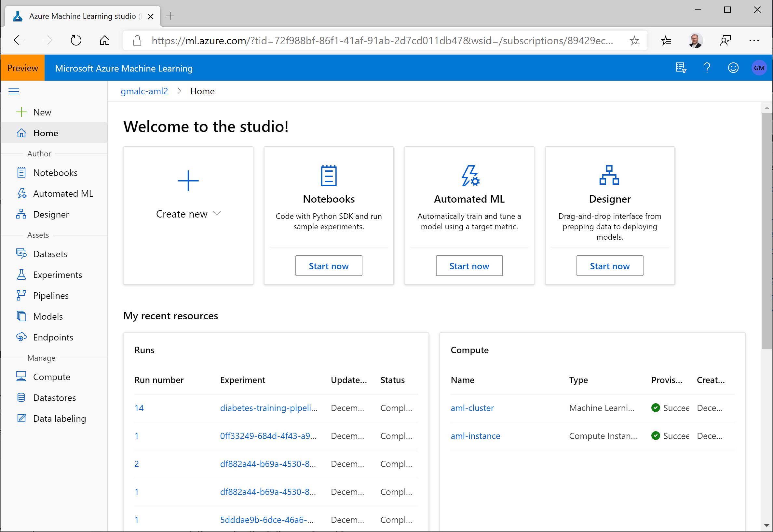Open Endpoints under Assets

[53, 337]
